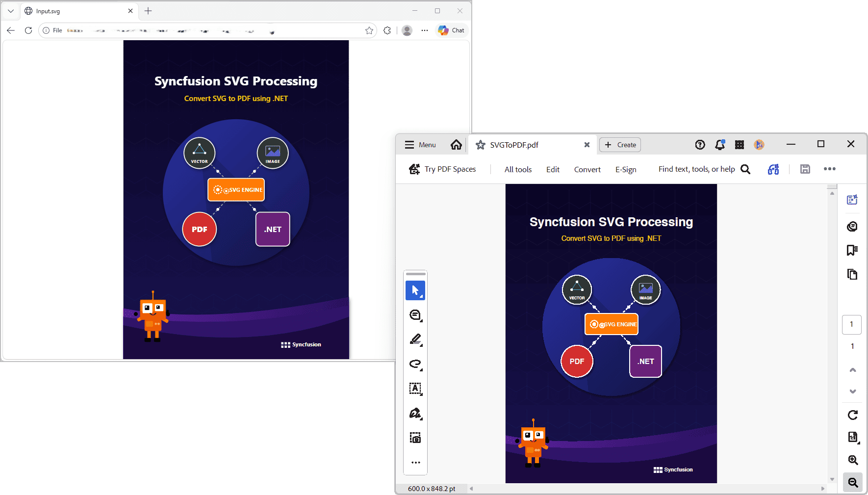Select the Add text box tool
Image resolution: width=868 pixels, height=495 pixels.
pos(415,389)
